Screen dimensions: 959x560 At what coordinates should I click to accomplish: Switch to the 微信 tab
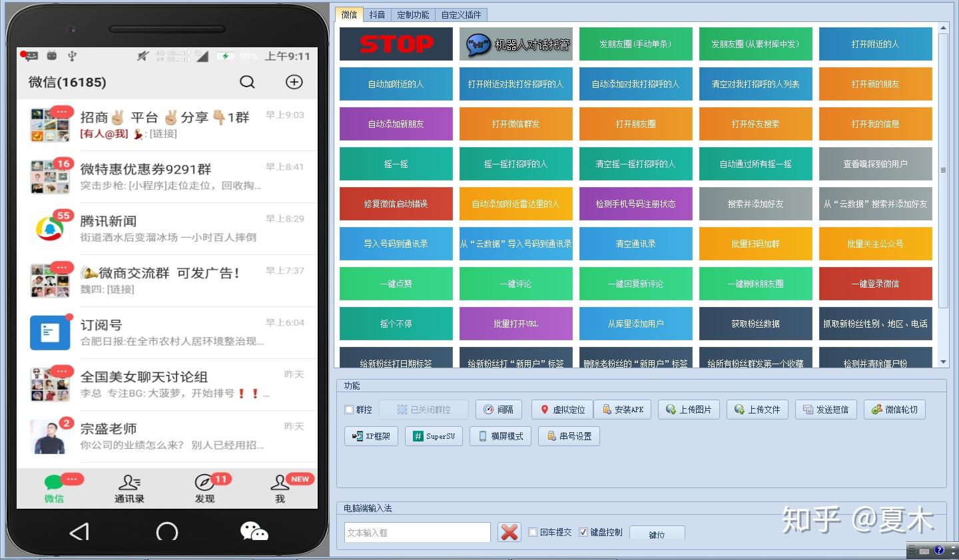coord(349,15)
